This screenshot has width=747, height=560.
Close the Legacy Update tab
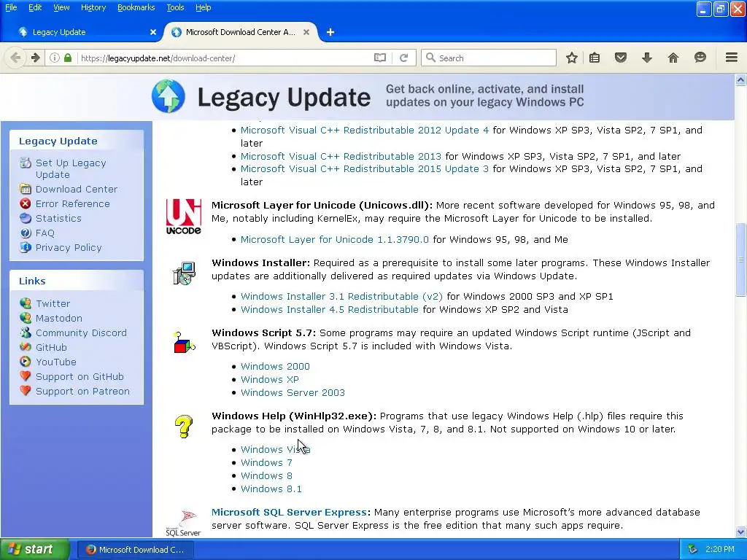click(x=153, y=32)
